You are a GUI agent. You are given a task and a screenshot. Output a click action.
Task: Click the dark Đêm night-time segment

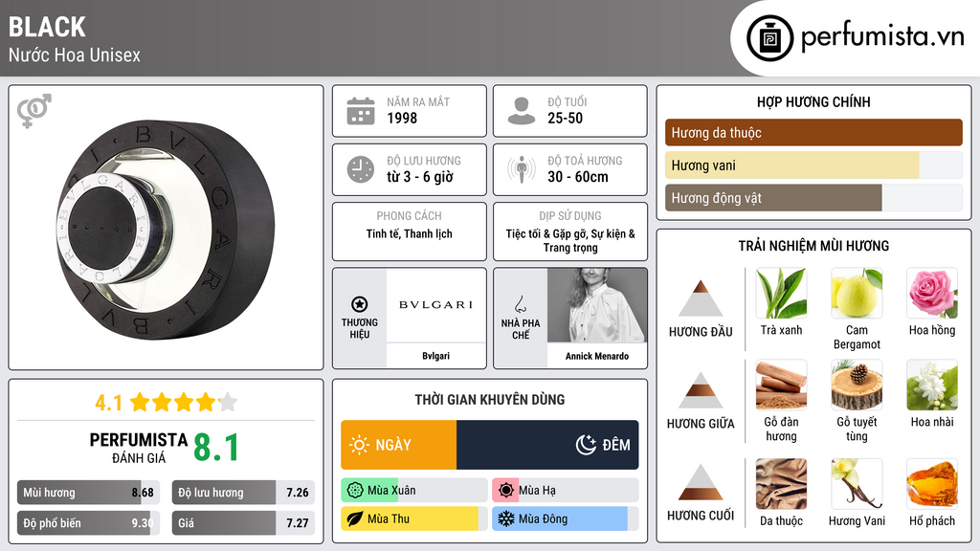(547, 445)
